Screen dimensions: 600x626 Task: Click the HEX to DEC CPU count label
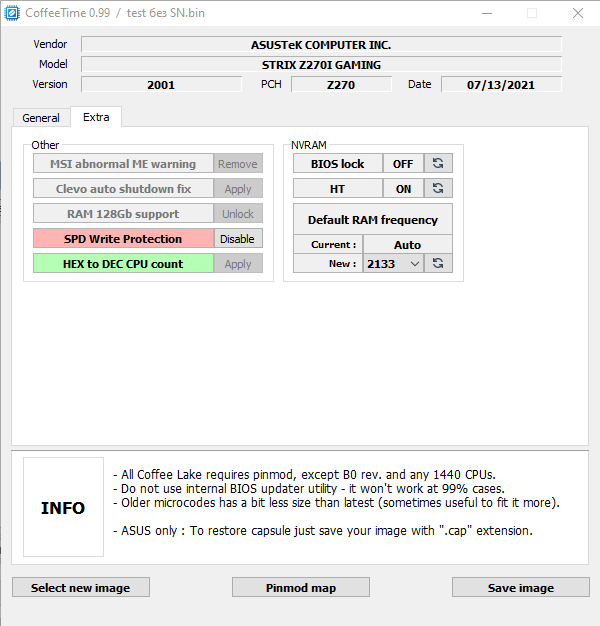pyautogui.click(x=123, y=263)
